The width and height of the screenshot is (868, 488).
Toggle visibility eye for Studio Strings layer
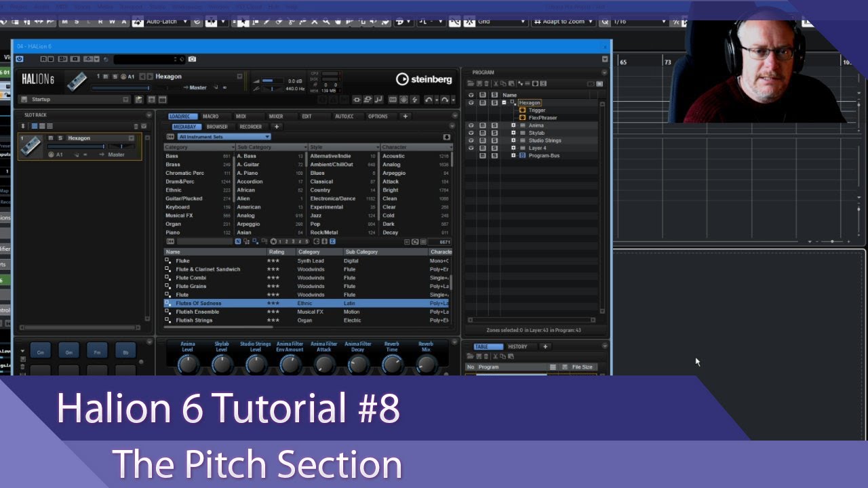click(x=471, y=140)
